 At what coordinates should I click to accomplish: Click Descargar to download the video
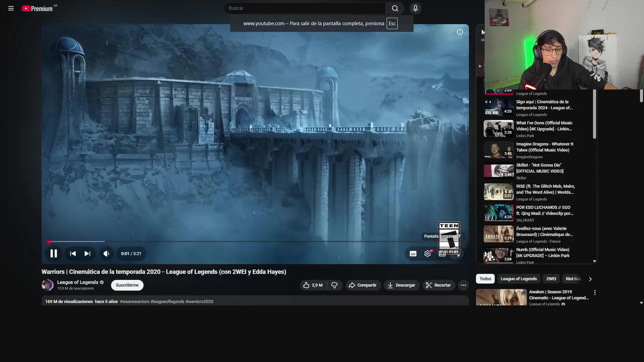(400, 285)
